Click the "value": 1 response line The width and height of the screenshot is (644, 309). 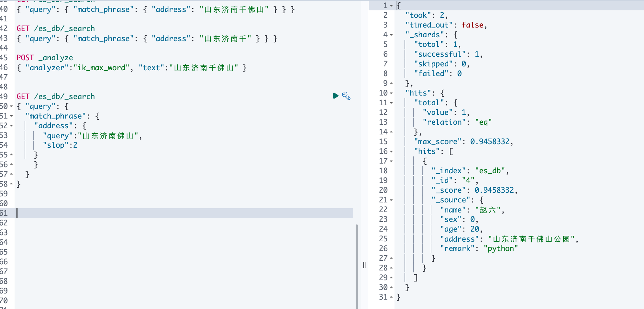(x=446, y=112)
